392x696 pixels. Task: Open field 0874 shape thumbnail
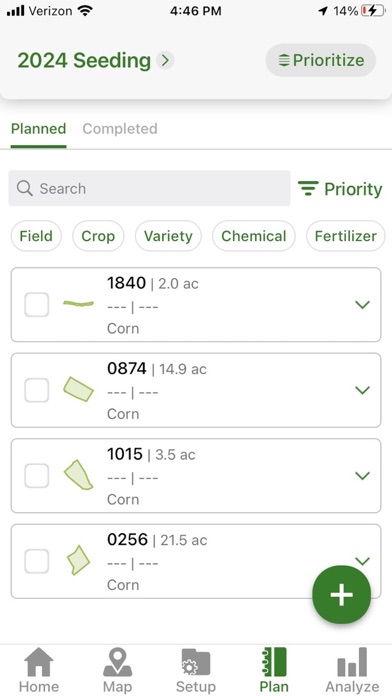(x=78, y=390)
